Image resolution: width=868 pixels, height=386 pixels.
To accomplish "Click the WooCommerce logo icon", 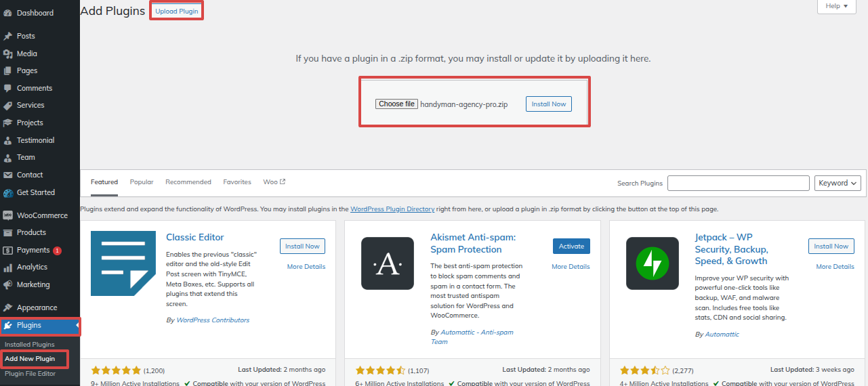I will point(7,215).
